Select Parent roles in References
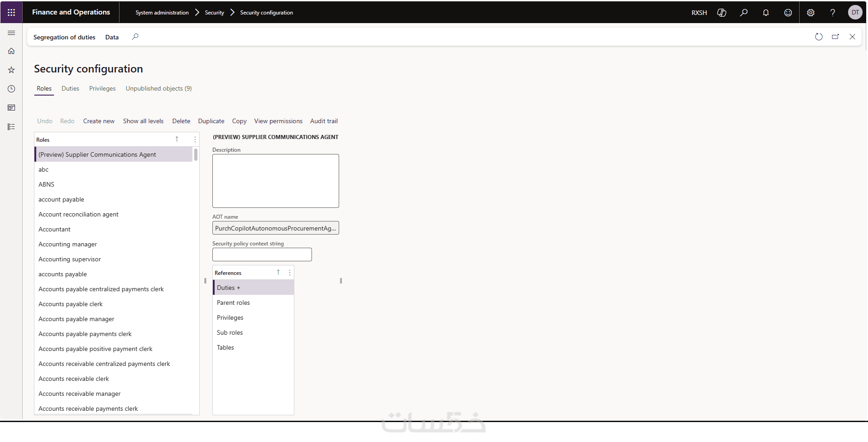Screen dimensions: 868x442 (x=254, y=303)
